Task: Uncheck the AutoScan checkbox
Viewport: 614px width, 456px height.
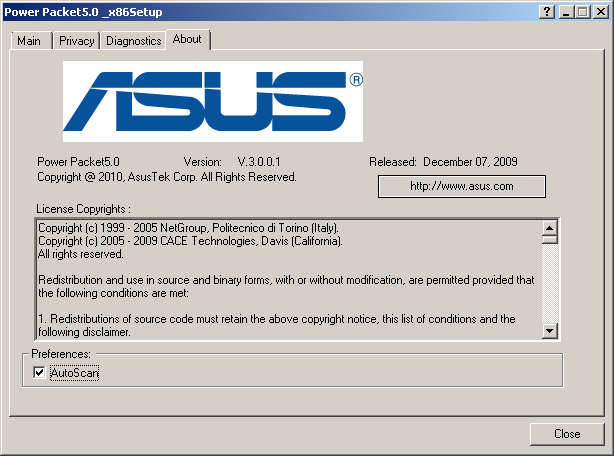Action: click(x=39, y=372)
